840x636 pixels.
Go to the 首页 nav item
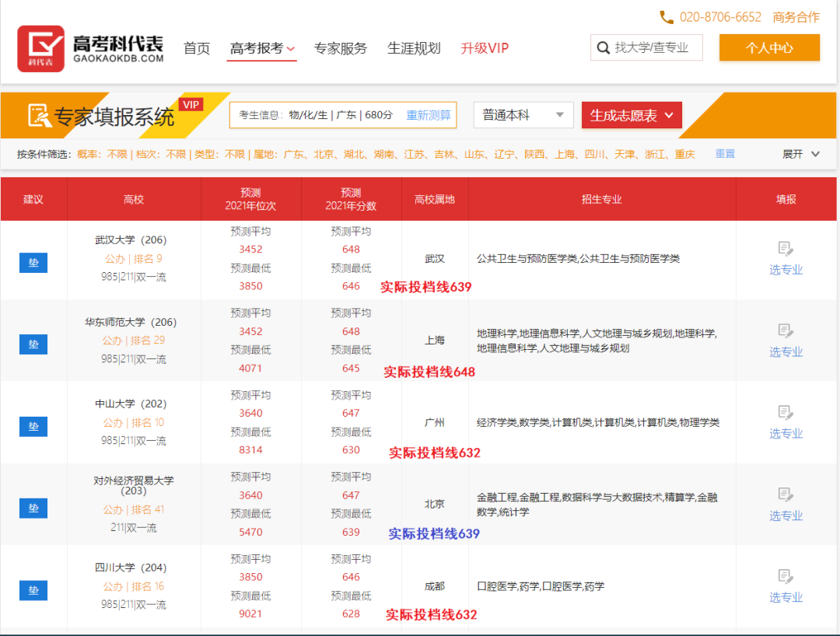pos(197,48)
